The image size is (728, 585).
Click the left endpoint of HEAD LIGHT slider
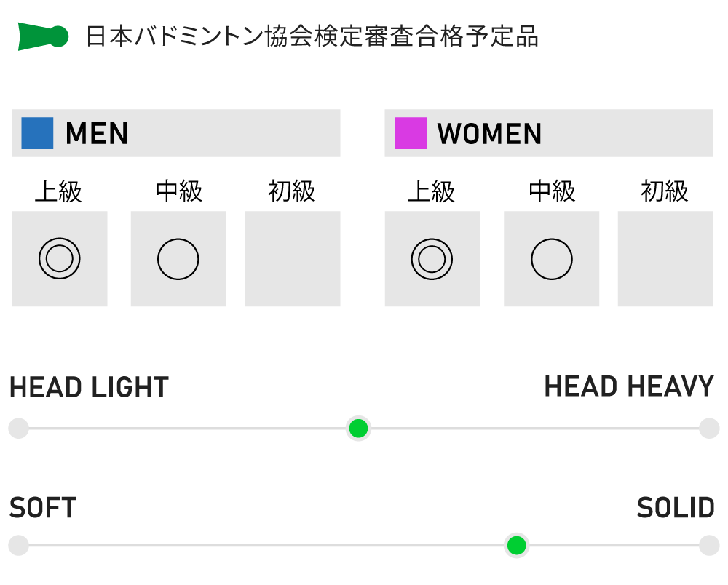(18, 429)
